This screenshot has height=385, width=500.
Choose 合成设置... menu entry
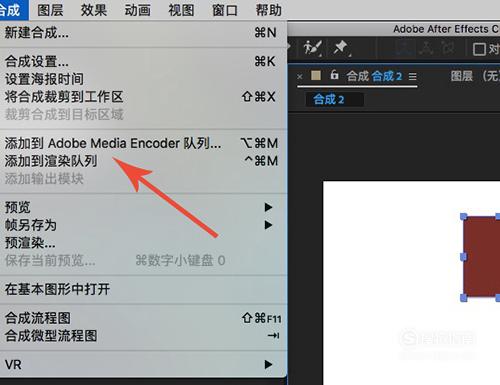coord(143,61)
